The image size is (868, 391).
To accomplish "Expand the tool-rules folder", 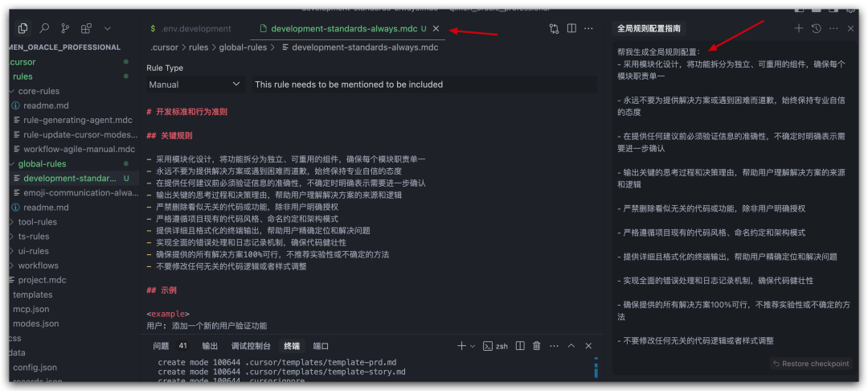I will coord(38,221).
